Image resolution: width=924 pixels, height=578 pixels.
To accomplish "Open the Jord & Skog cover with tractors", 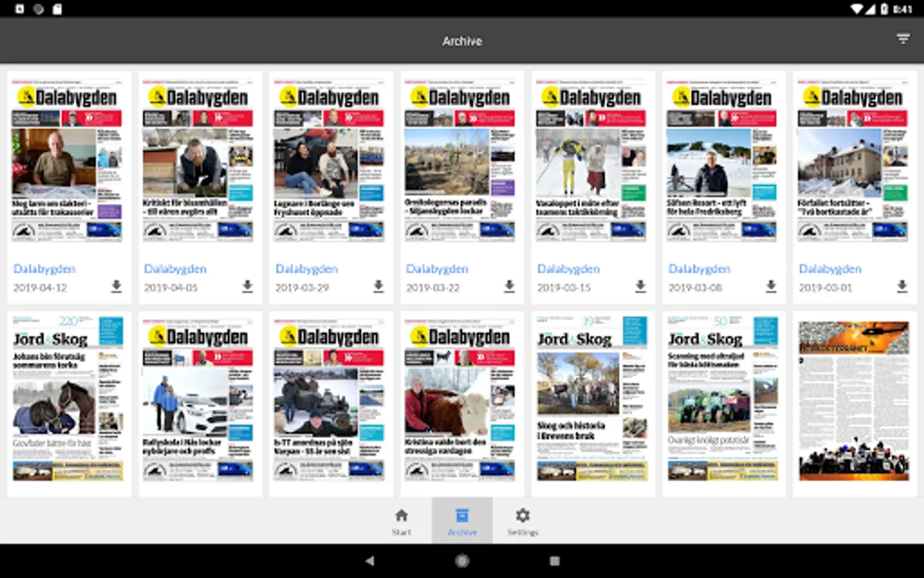I will (x=722, y=398).
